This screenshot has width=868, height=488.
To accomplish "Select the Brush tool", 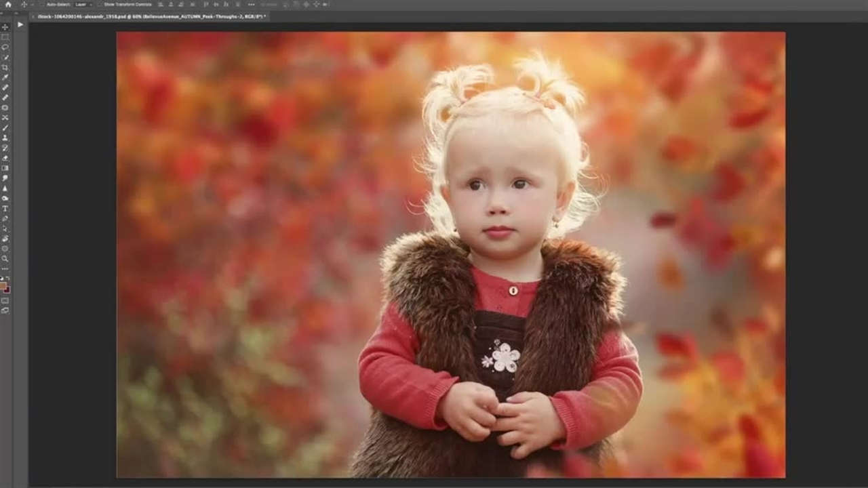I will coord(5,127).
